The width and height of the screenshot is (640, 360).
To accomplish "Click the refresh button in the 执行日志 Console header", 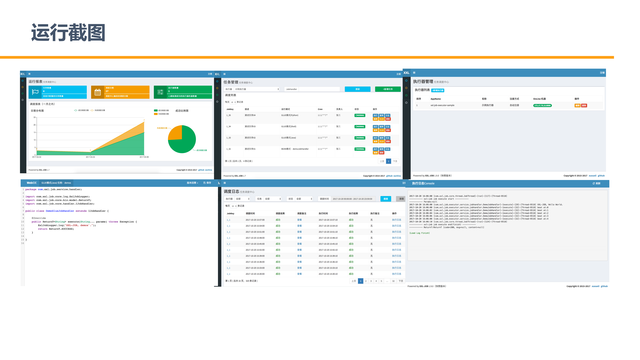I will (x=597, y=184).
